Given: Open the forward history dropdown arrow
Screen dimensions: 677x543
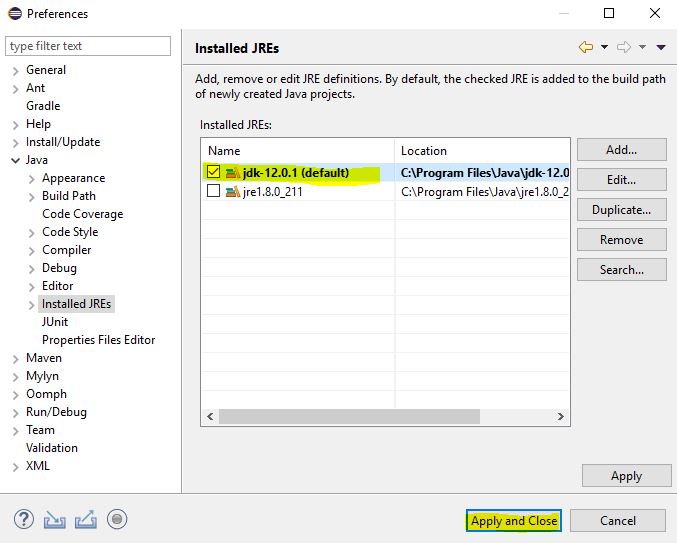Looking at the screenshot, I should point(642,47).
